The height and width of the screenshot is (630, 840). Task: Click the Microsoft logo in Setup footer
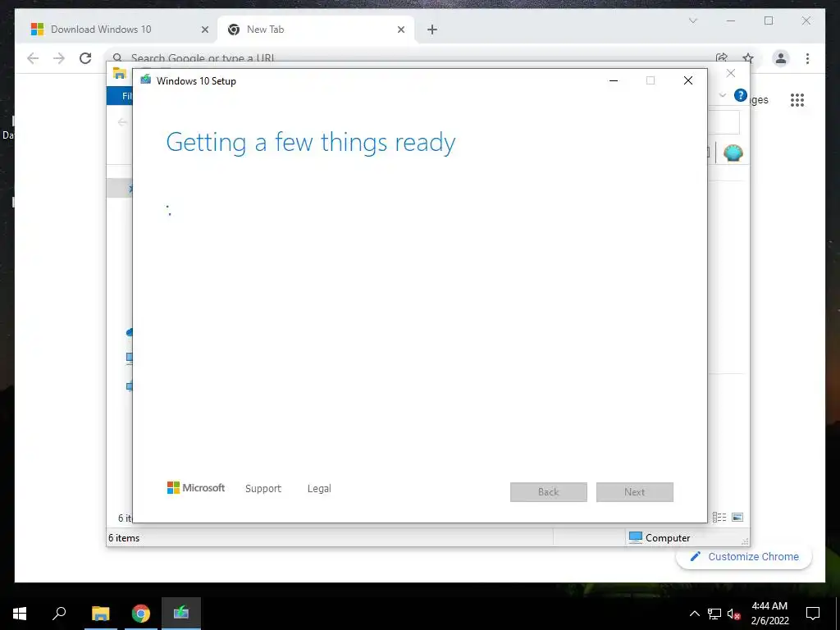coord(196,488)
